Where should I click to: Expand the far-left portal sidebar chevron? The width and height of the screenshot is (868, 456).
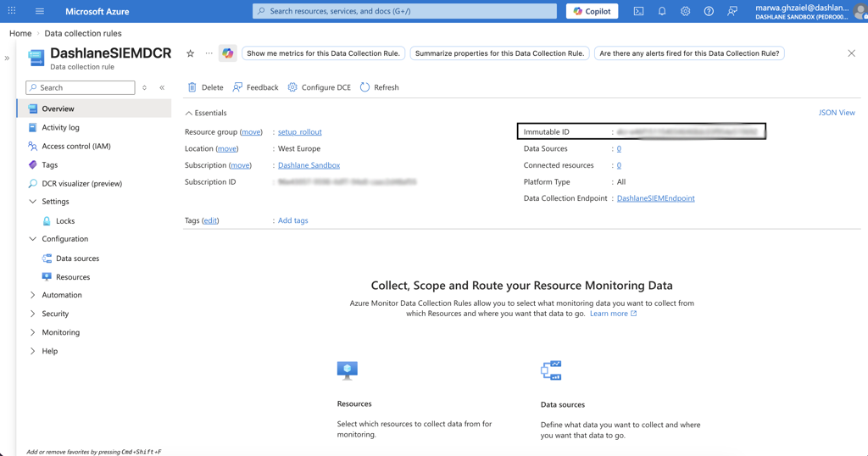[7, 58]
